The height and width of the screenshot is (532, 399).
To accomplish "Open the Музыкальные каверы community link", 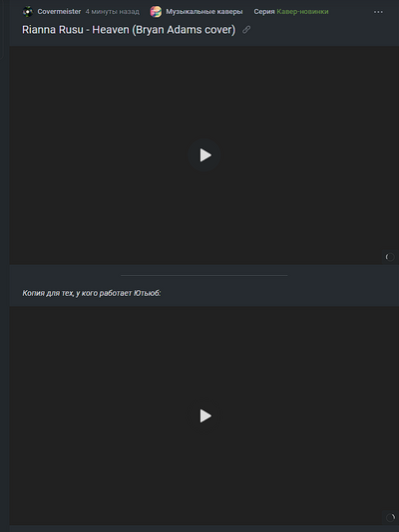I will pyautogui.click(x=204, y=12).
